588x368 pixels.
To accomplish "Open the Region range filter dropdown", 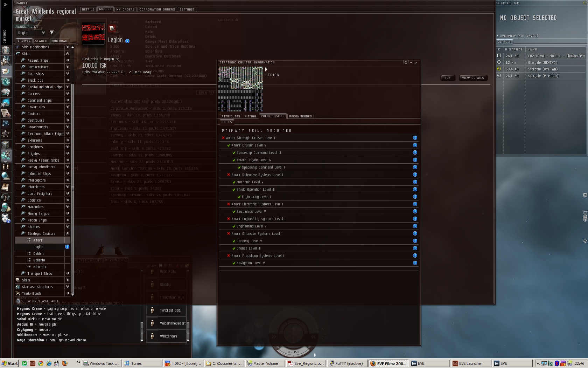I will coord(31,33).
